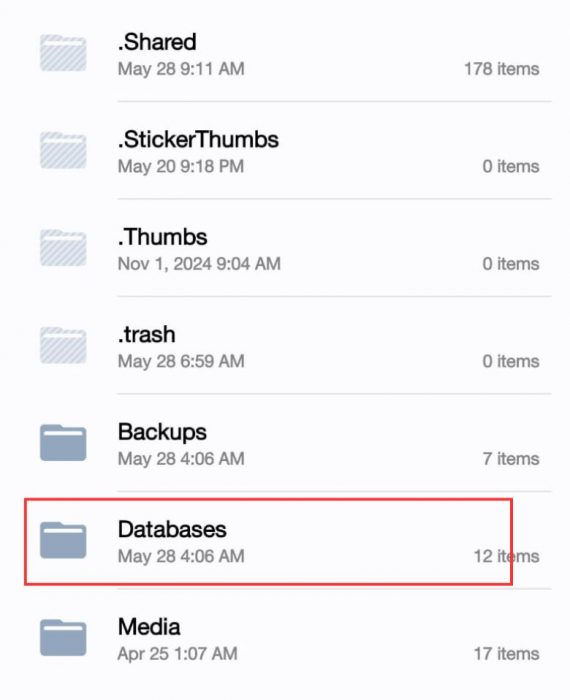Select the highlighted Databases folder name

tap(172, 529)
